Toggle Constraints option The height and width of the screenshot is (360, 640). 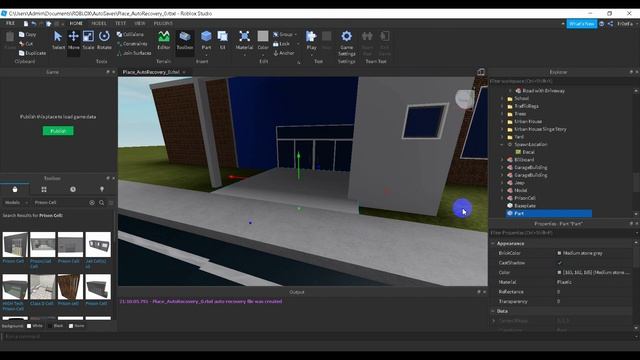pos(132,44)
